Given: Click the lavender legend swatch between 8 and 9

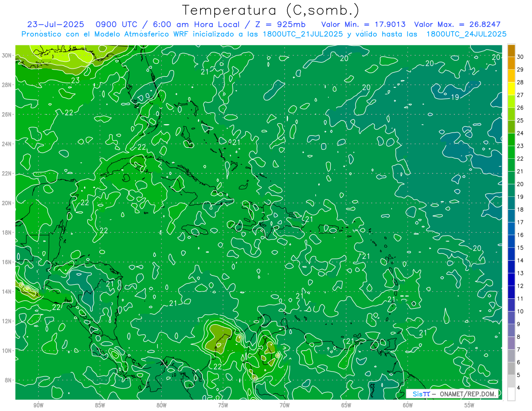Looking at the screenshot, I should [x=511, y=330].
